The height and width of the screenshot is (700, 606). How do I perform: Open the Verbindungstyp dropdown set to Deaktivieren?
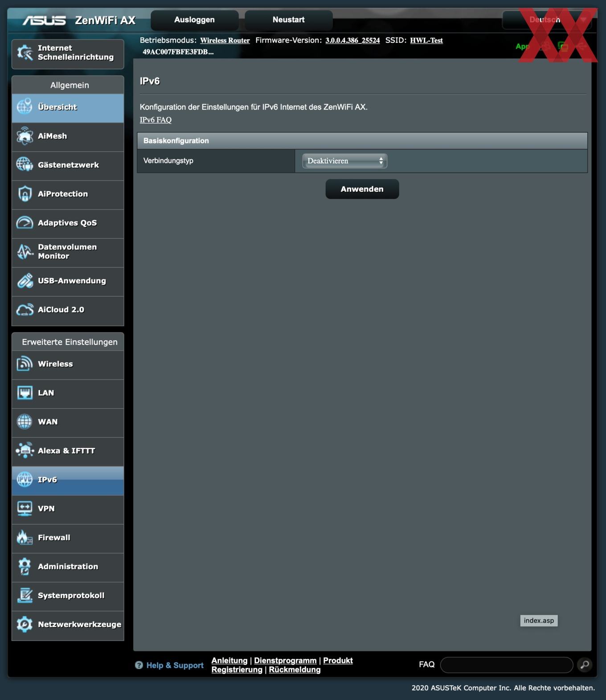344,161
